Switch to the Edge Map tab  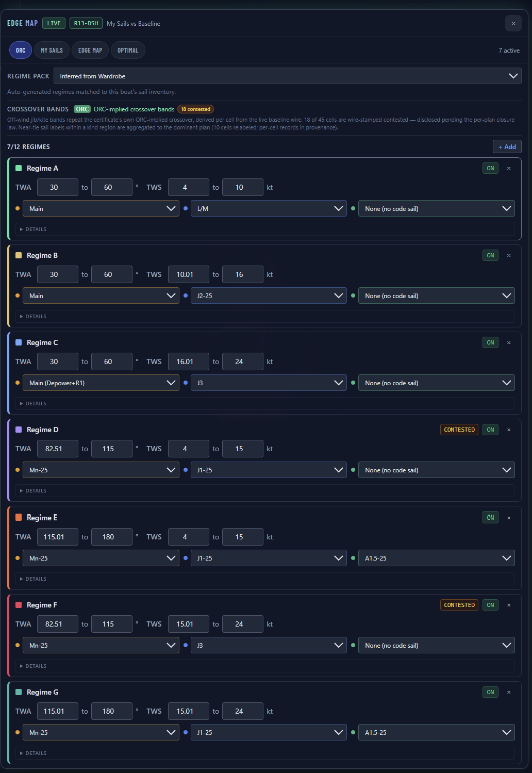coord(90,50)
